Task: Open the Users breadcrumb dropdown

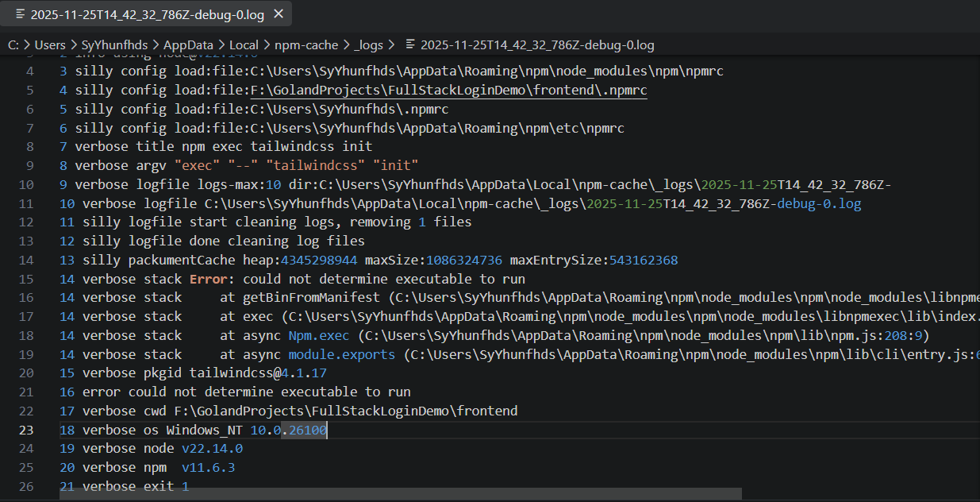Action: [50, 45]
